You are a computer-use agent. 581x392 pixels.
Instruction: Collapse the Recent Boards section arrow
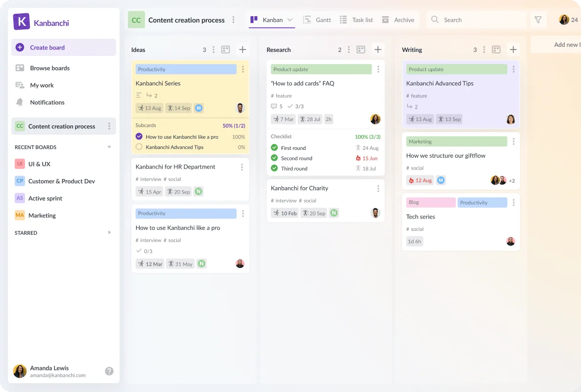coord(109,147)
